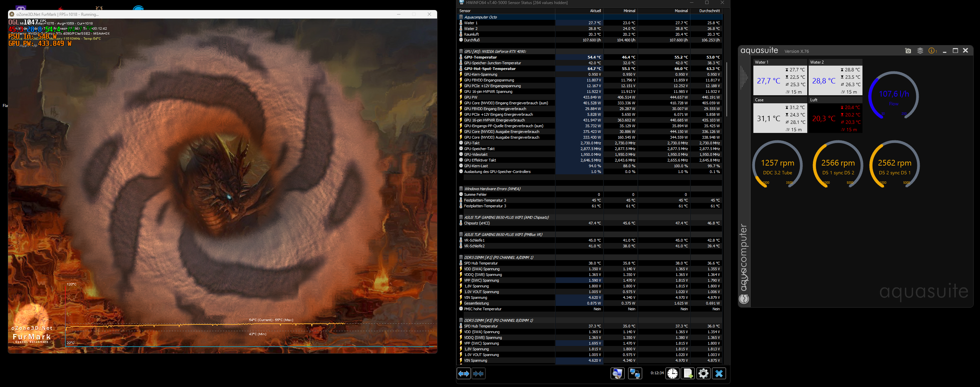Reset sensor timer with the clock icon
This screenshot has width=980, height=387.
click(672, 374)
